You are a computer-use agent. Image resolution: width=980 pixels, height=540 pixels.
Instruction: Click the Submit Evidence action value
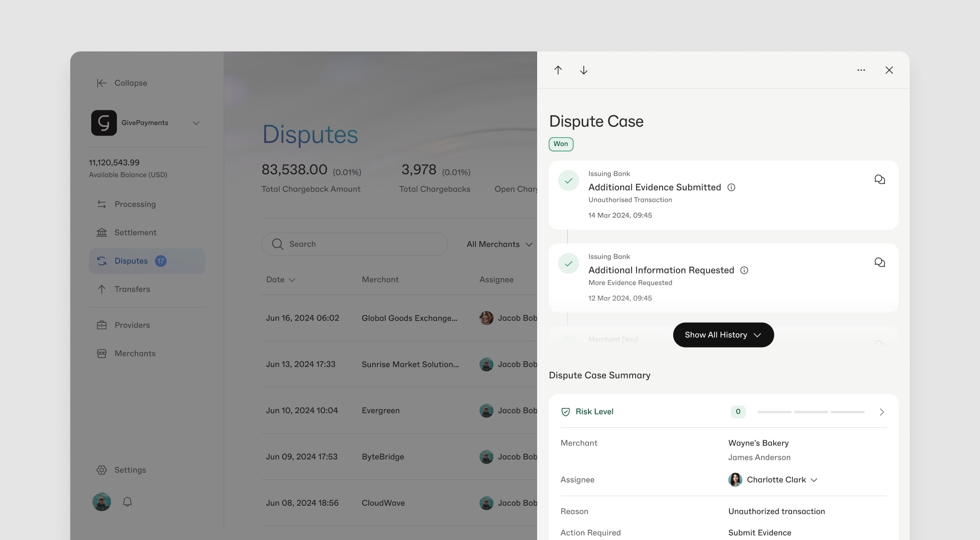759,533
